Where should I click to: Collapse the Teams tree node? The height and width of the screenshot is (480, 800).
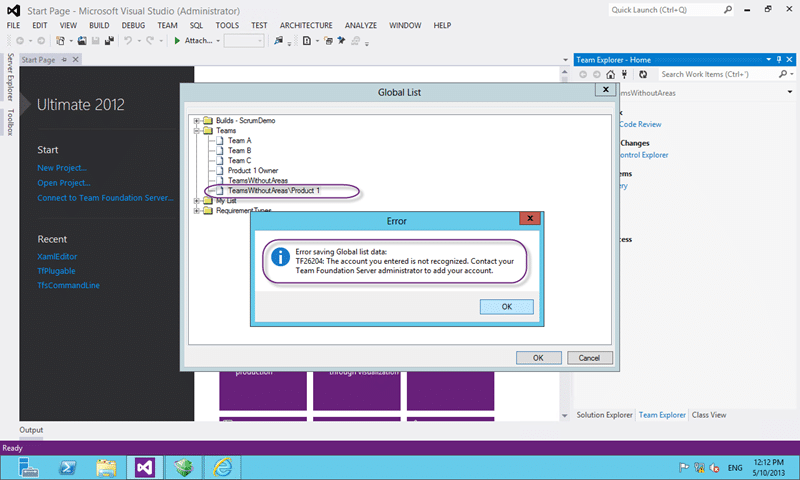pyautogui.click(x=197, y=131)
